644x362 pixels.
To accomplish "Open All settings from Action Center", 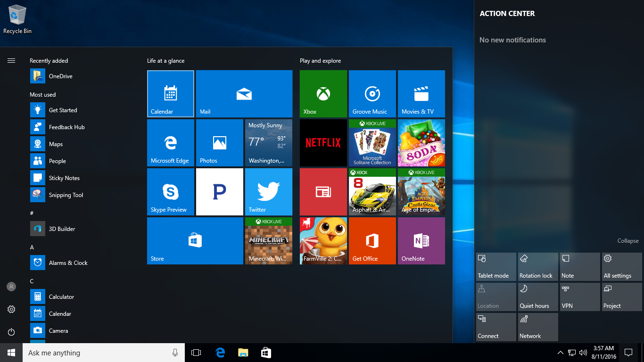I will click(x=621, y=266).
